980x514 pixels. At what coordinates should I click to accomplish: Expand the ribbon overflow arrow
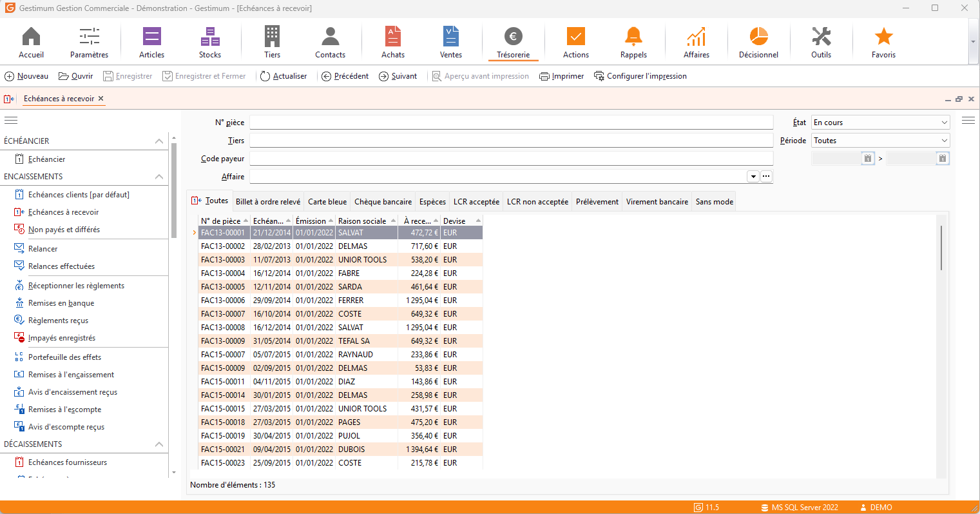pyautogui.click(x=973, y=41)
